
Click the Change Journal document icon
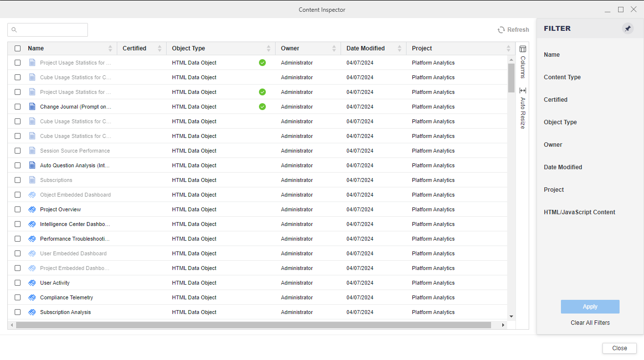click(32, 107)
